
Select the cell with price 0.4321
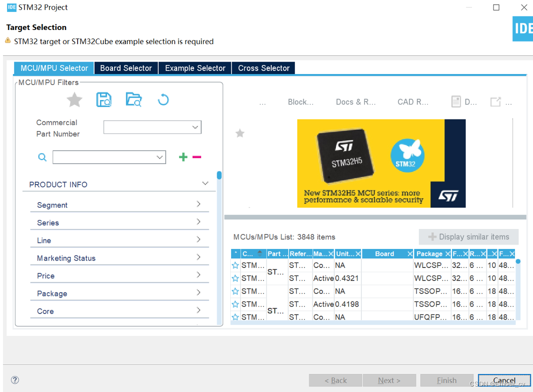click(x=347, y=278)
